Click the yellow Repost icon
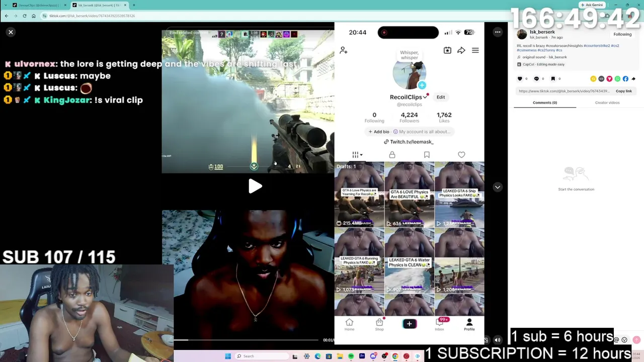 coord(593,79)
